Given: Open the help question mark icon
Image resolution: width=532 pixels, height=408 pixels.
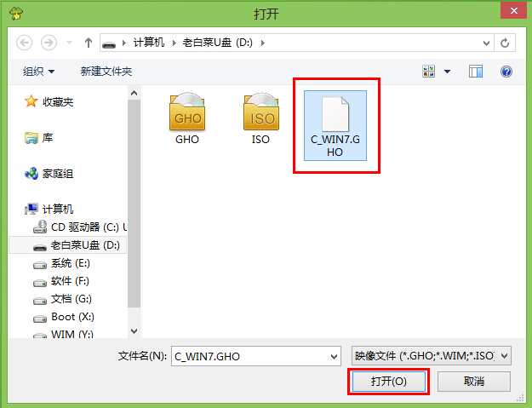Looking at the screenshot, I should point(506,72).
